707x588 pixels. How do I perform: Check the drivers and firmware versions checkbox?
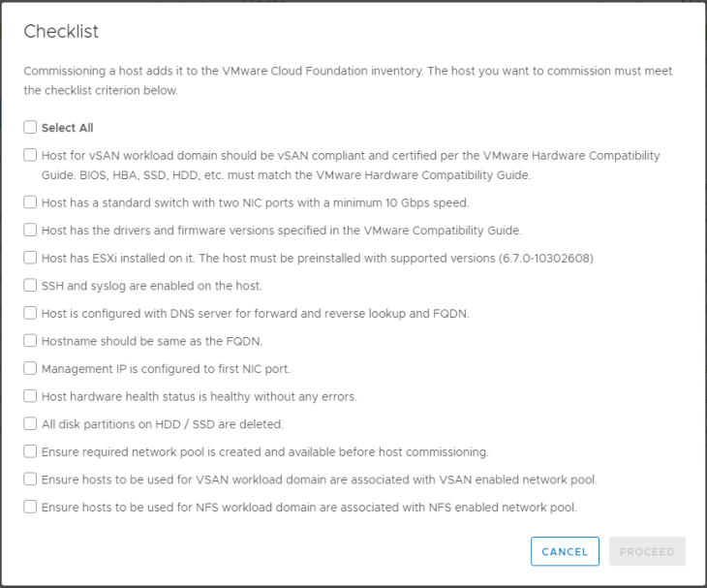click(31, 231)
